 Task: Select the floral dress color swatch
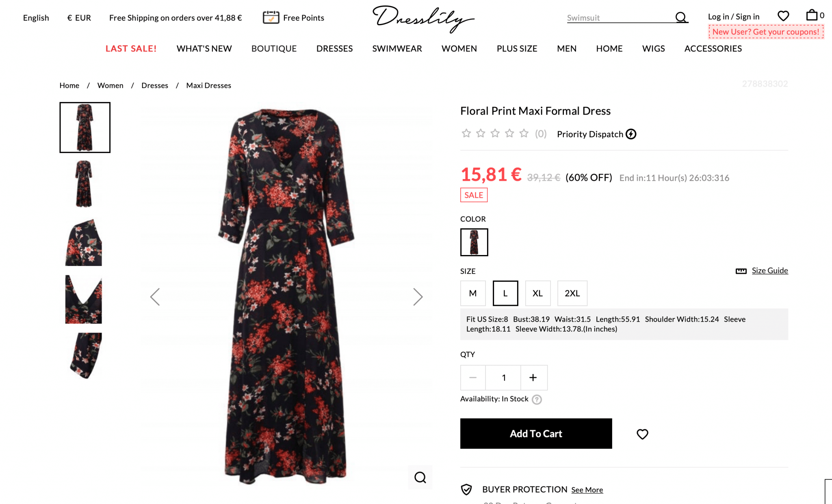pyautogui.click(x=474, y=242)
